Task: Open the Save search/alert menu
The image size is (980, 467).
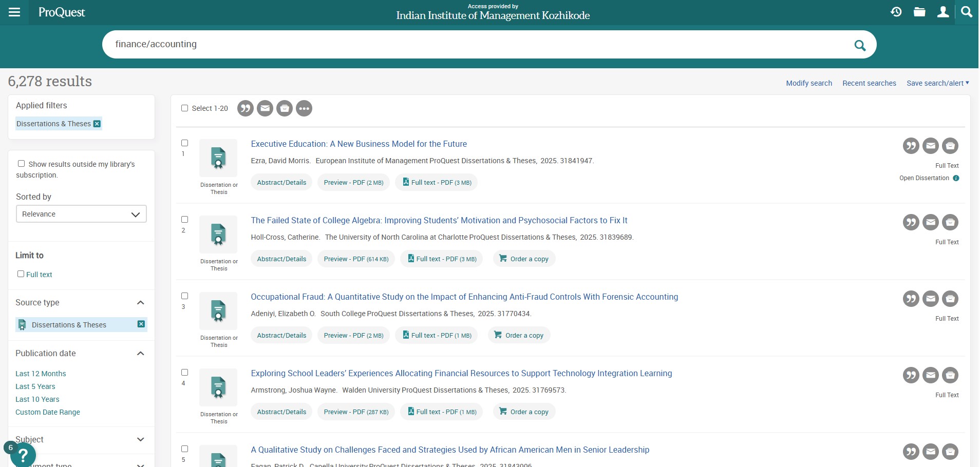Action: (x=937, y=83)
